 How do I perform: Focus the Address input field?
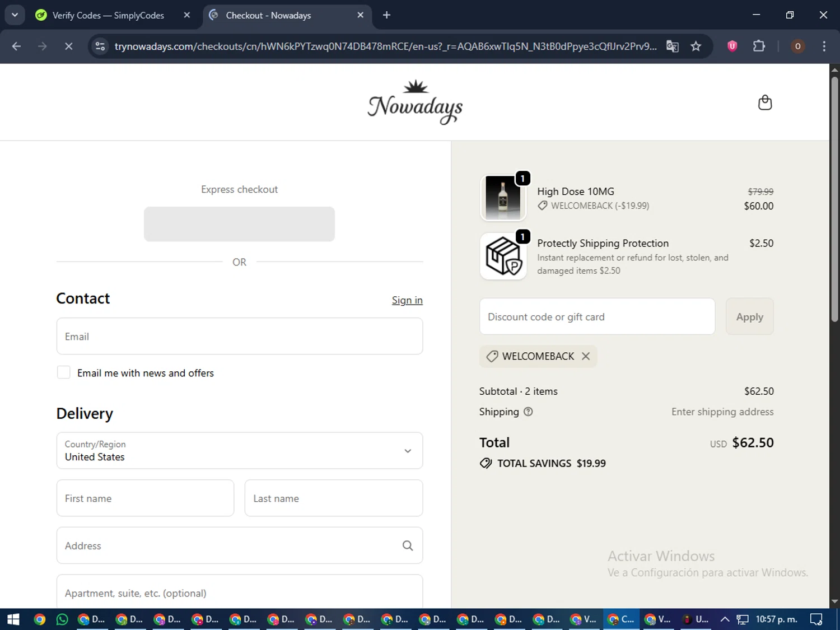(x=240, y=545)
